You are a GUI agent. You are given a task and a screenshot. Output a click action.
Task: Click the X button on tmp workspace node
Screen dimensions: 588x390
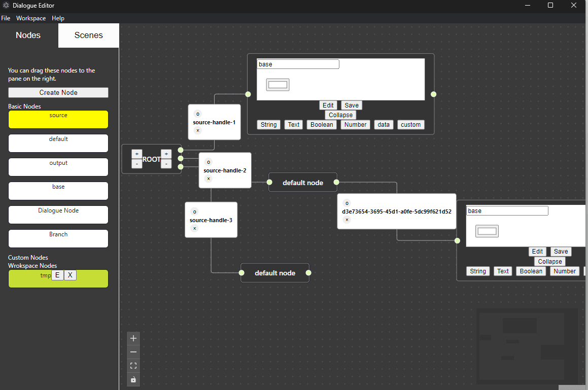click(x=70, y=275)
